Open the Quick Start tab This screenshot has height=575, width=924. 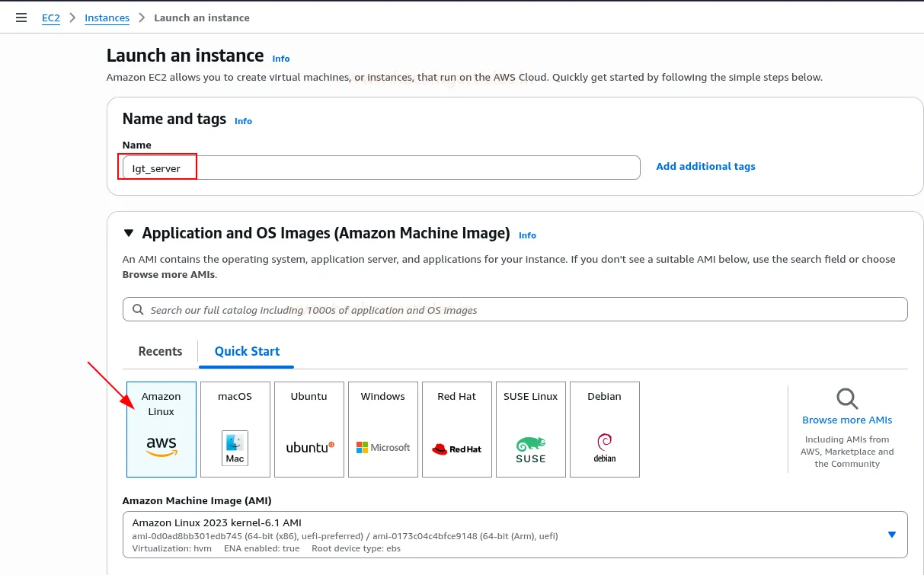pos(246,351)
